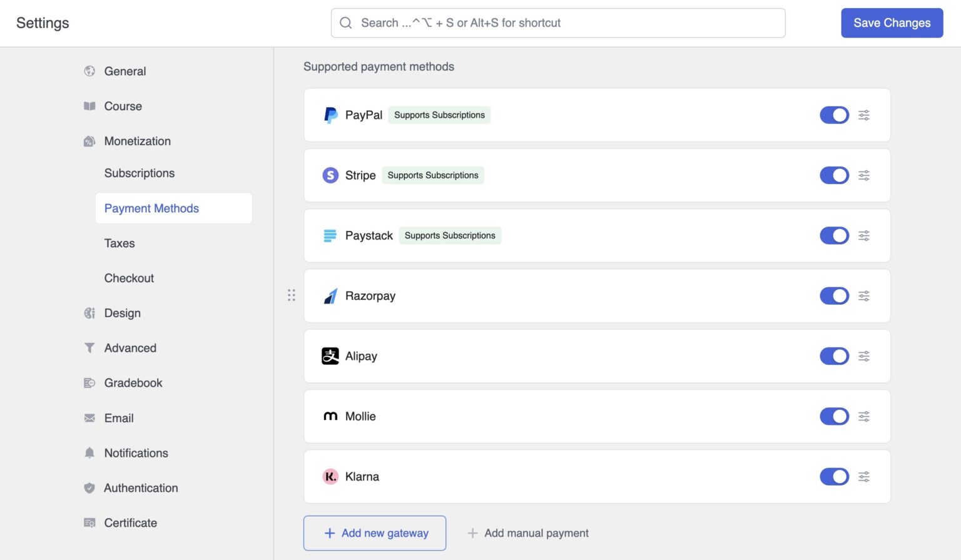Click Add manual payment
961x560 pixels.
pyautogui.click(x=528, y=532)
